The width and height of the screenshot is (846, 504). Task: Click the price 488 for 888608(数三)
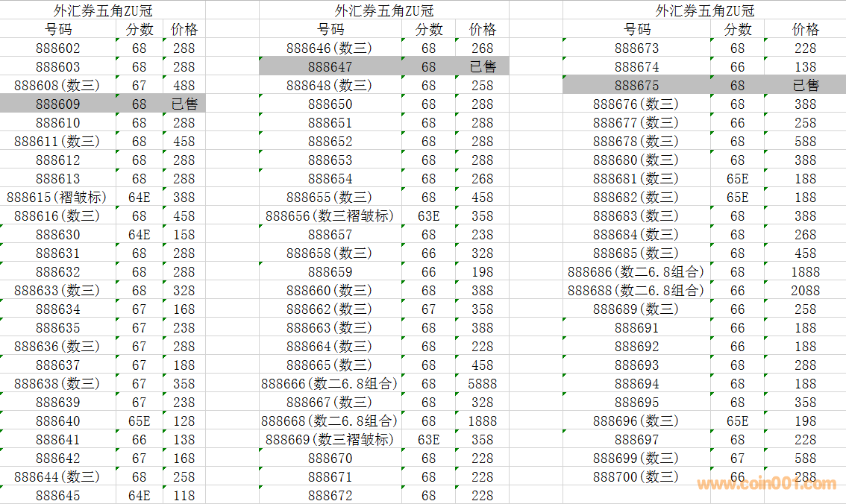coord(184,86)
